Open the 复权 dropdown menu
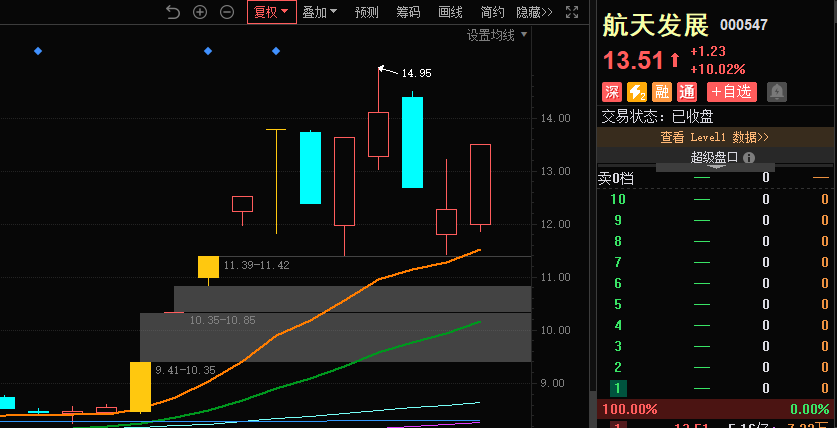 coord(271,12)
